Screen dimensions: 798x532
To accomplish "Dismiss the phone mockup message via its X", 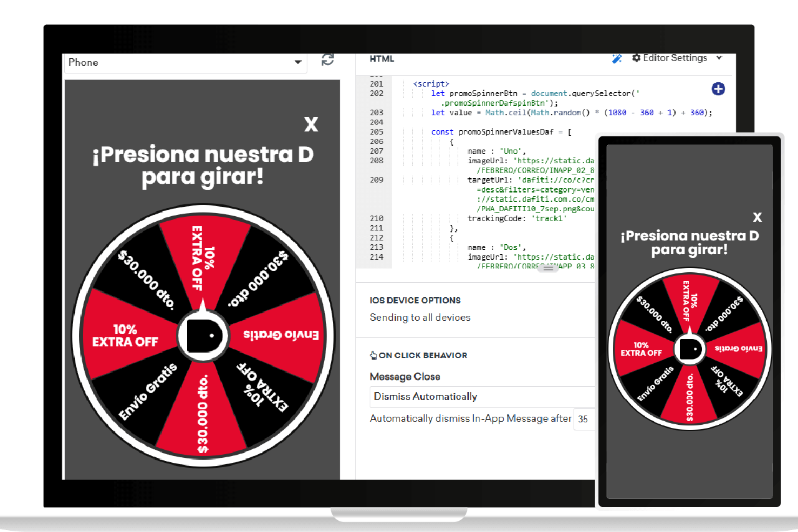I will [757, 217].
